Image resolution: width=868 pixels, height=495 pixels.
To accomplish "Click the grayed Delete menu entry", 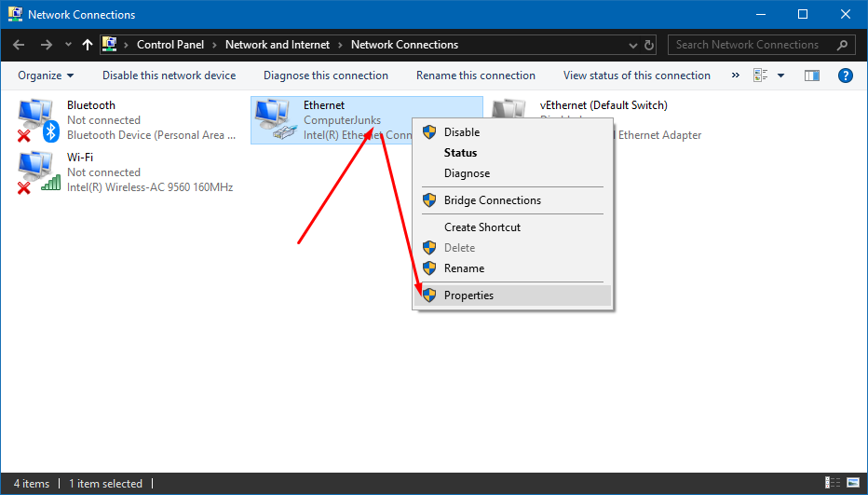I will [x=512, y=248].
